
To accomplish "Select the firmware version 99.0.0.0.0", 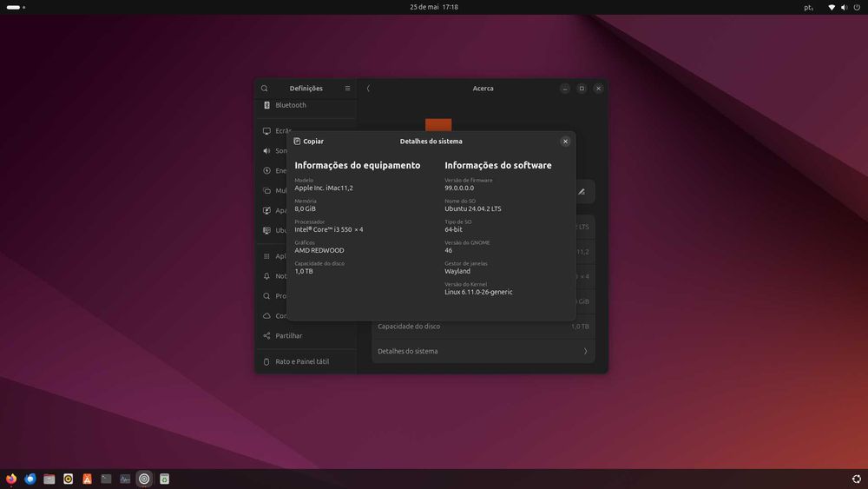I will click(459, 188).
